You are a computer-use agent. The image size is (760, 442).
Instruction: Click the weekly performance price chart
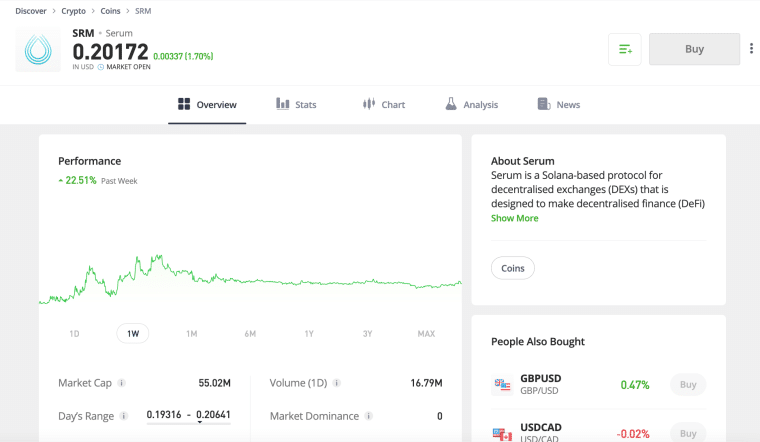click(x=250, y=279)
